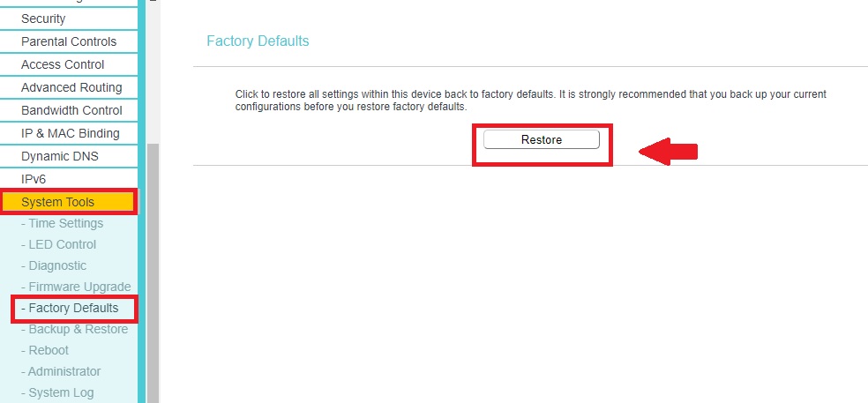Viewport: 868px width, 403px height.
Task: View the System Log
Action: click(57, 393)
